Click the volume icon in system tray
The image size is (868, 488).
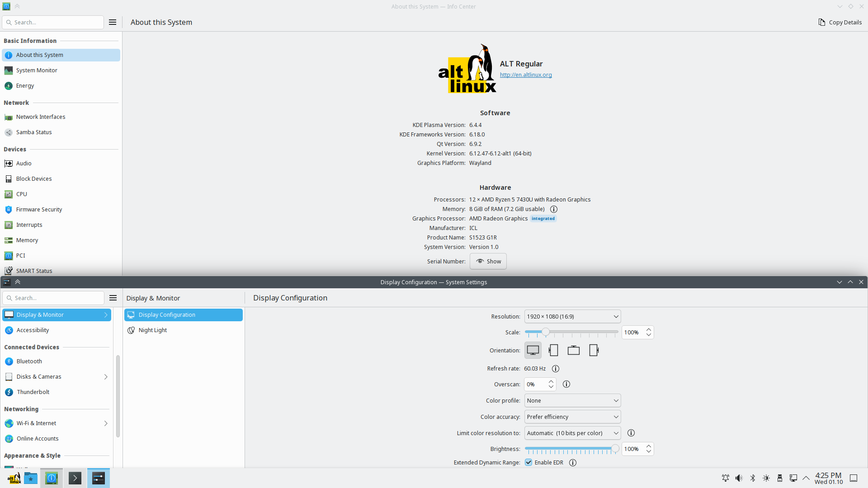pos(739,478)
